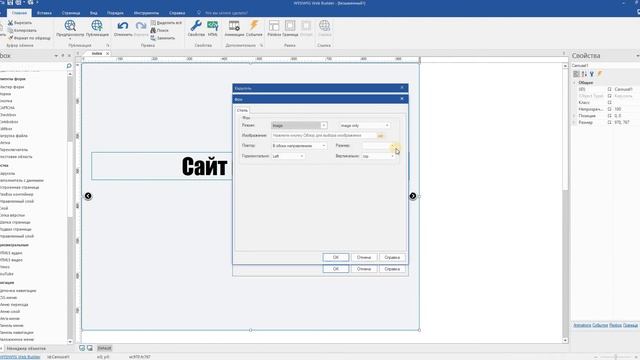Viewport: 640px width, 360px height.
Task: Select the Стиль tab in the dialog
Action: 242,110
